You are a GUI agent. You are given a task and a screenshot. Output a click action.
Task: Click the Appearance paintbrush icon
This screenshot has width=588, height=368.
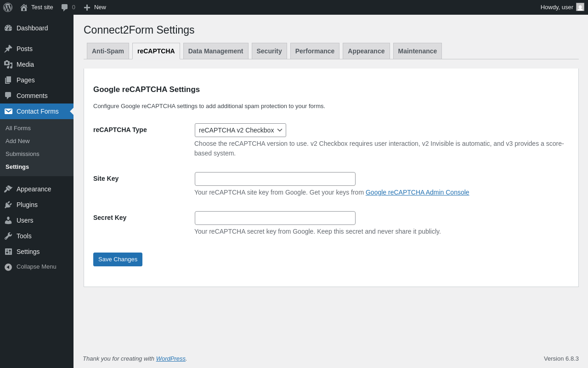tap(8, 189)
